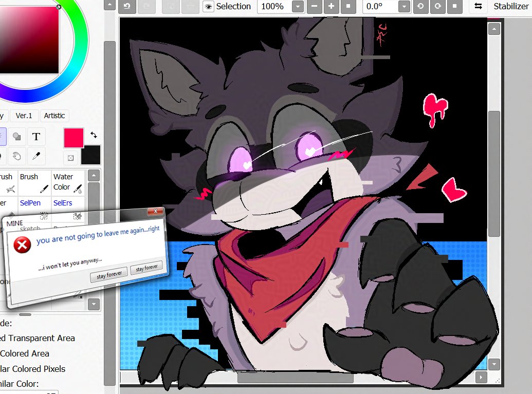The image size is (532, 394).
Task: Click the left panel vertical scrollbar thumb
Action: [109, 213]
